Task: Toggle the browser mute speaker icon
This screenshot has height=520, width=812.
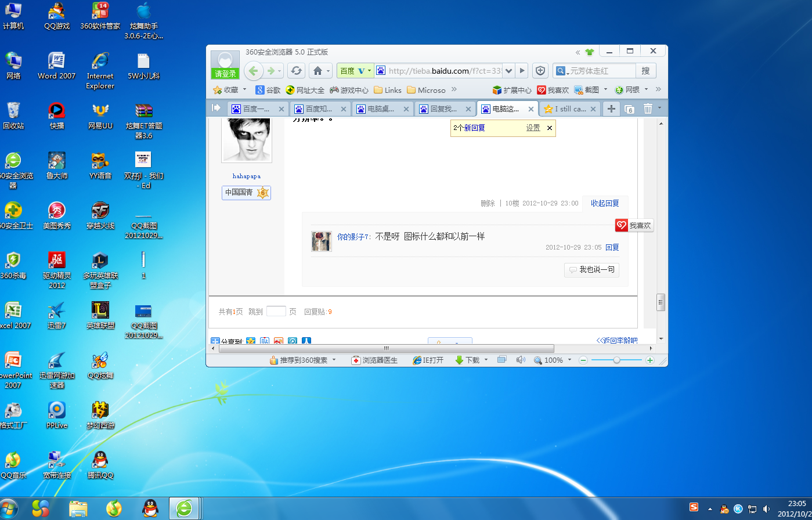Action: pyautogui.click(x=521, y=360)
